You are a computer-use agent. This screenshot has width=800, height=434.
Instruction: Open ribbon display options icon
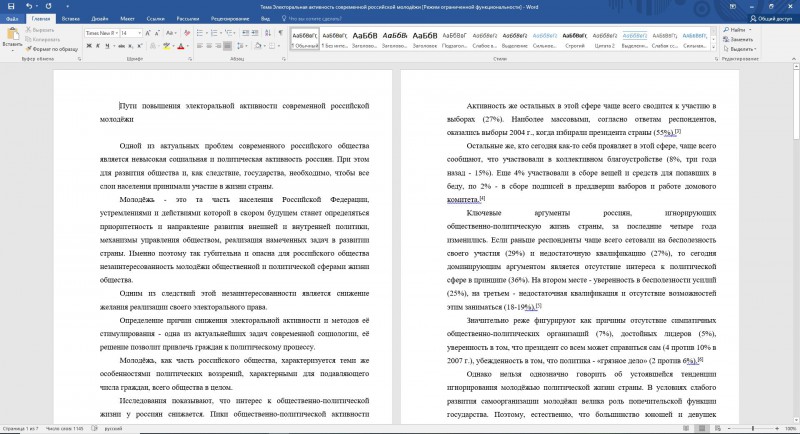click(733, 6)
